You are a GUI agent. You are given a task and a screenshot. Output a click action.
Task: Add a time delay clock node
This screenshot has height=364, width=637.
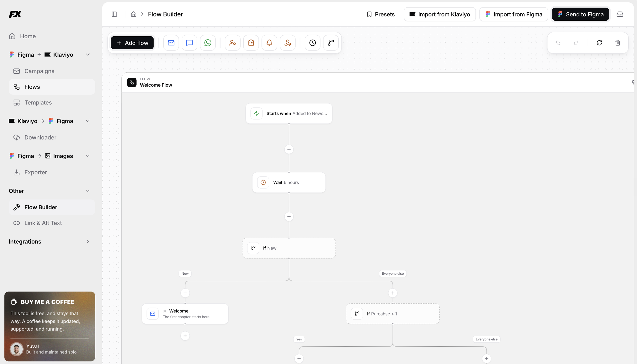tap(313, 43)
